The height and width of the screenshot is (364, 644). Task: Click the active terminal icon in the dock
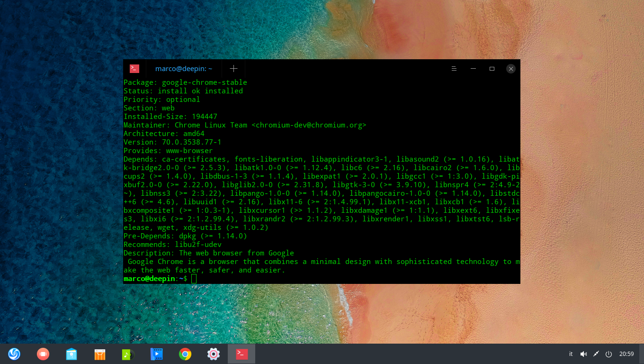(x=241, y=354)
